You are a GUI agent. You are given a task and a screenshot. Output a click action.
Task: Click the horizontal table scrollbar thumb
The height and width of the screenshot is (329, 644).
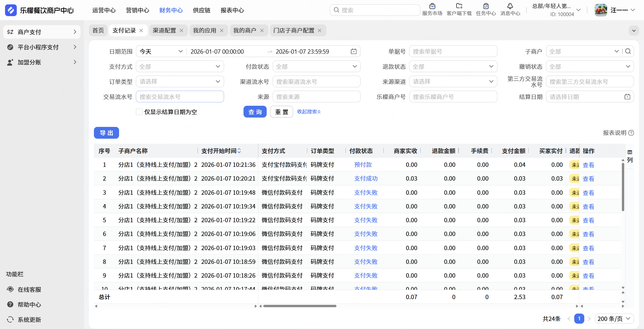tap(300, 306)
